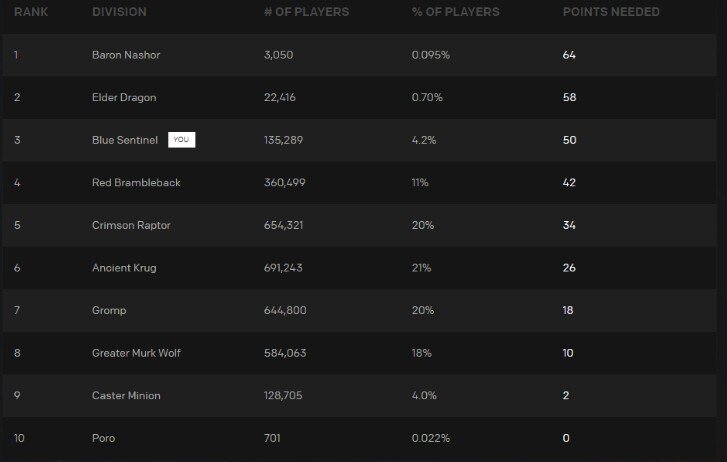
Task: Click the Greater Murk Wolf division name
Action: [x=135, y=353]
